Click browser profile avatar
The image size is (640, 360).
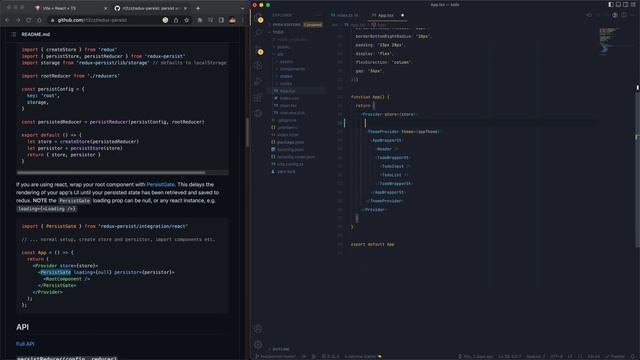[232, 20]
